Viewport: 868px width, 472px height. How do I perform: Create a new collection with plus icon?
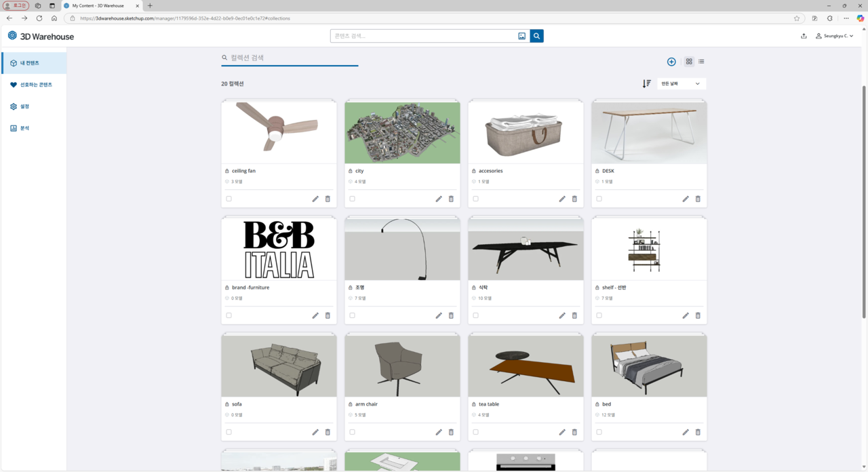pyautogui.click(x=671, y=62)
